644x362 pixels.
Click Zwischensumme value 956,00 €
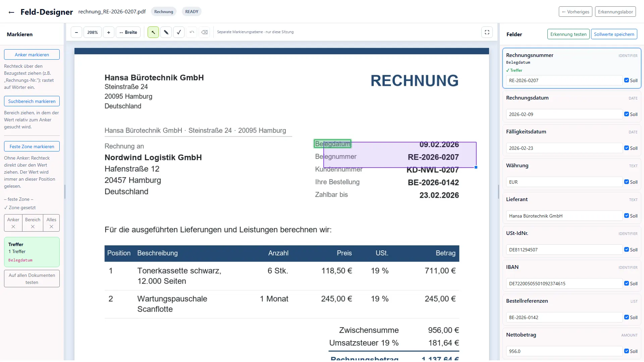point(443,330)
